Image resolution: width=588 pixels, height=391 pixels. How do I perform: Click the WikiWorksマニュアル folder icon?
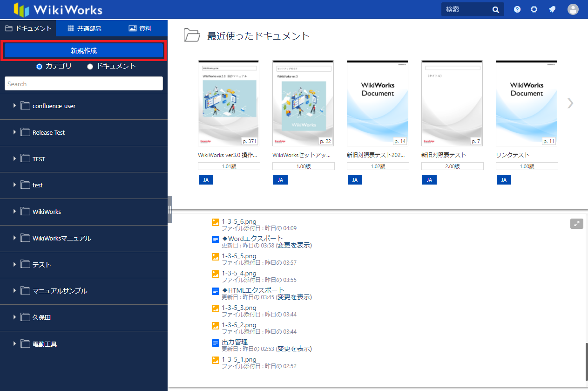coord(25,238)
